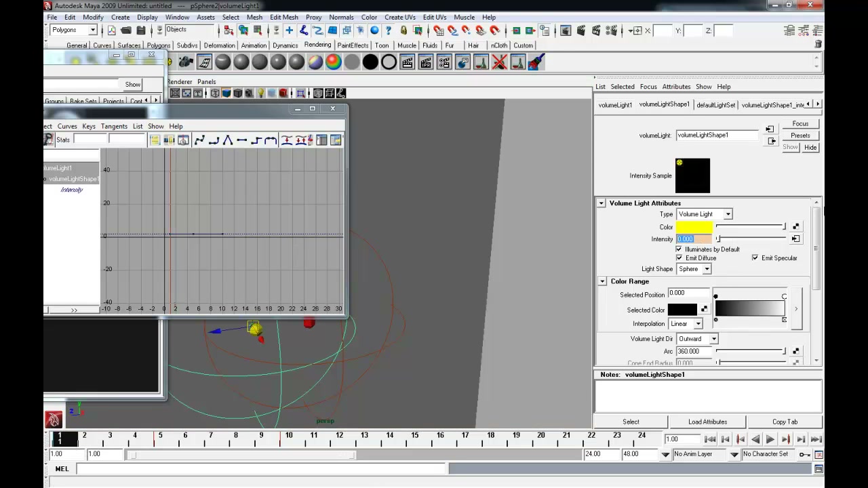This screenshot has width=868, height=488.
Task: Collapse the Color Range section
Action: (x=602, y=281)
